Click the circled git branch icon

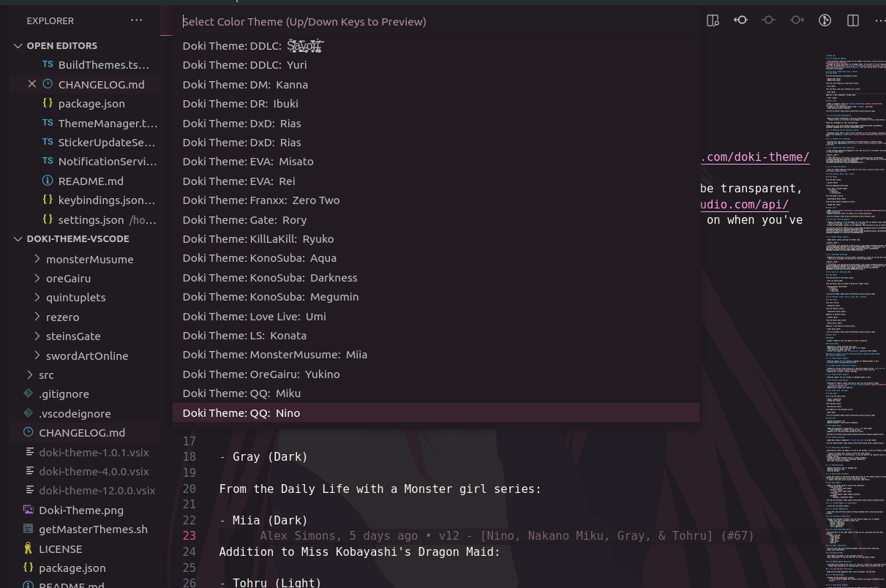pyautogui.click(x=825, y=20)
